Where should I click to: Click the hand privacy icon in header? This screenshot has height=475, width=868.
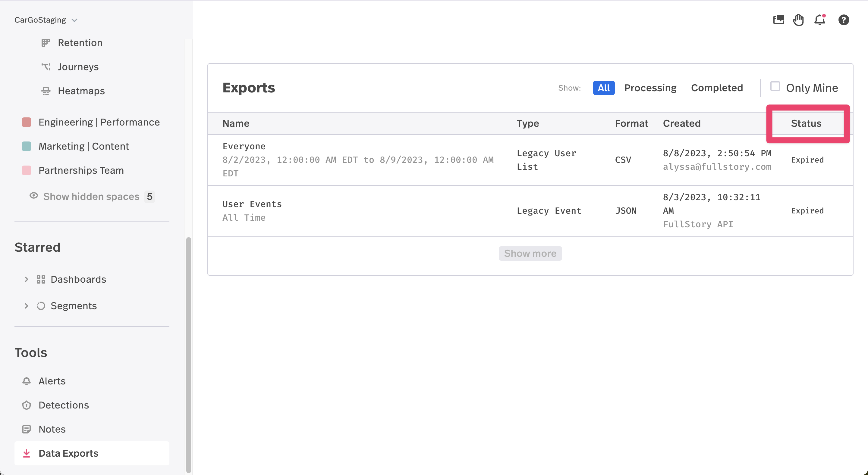pos(798,20)
